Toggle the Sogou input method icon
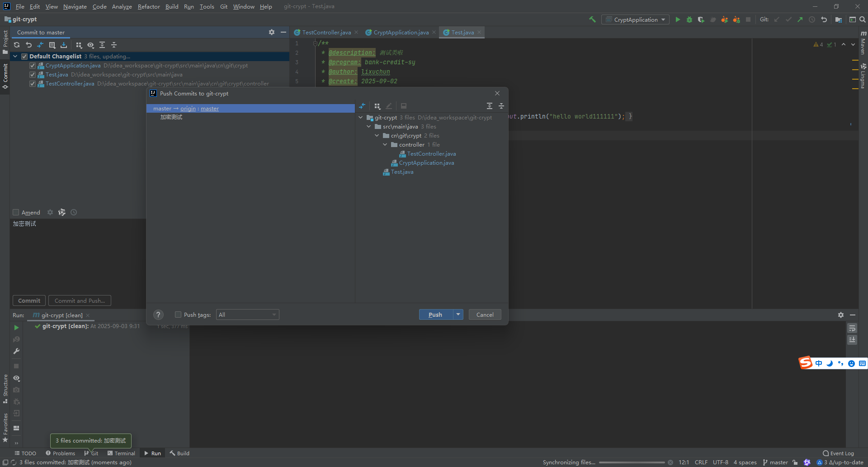 click(x=806, y=363)
